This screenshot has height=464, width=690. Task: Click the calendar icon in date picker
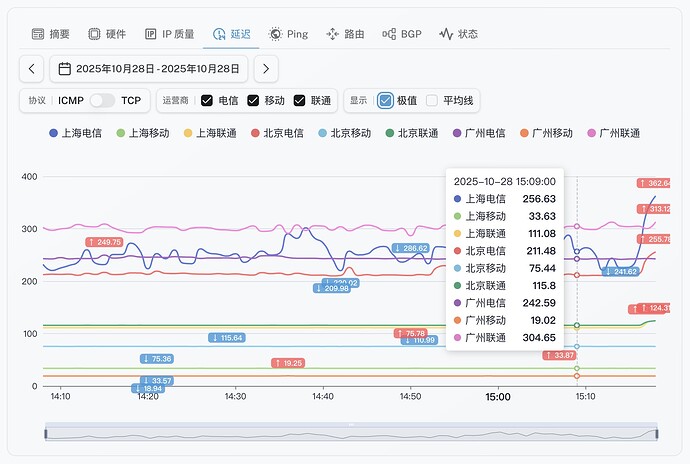[64, 69]
